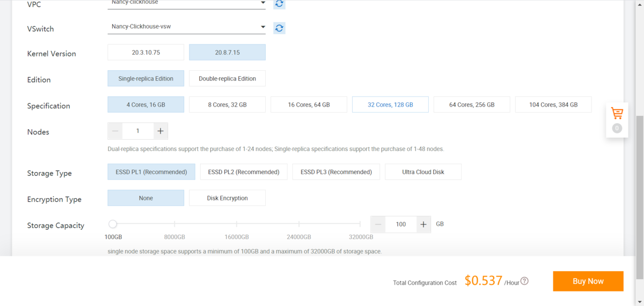
Task: Show pricing help next to /Hour
Action: (x=524, y=281)
